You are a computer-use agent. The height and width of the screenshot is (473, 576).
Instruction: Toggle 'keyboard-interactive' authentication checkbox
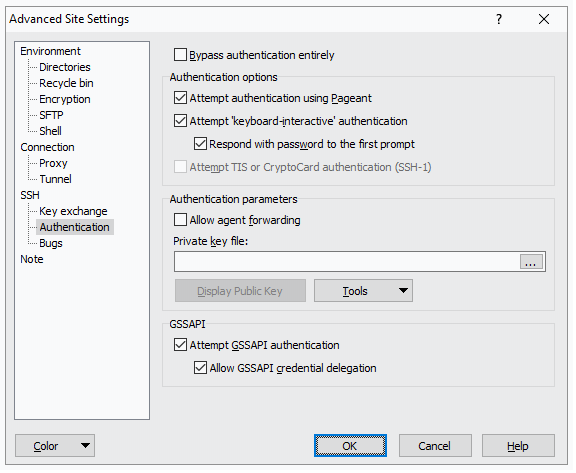tap(180, 121)
